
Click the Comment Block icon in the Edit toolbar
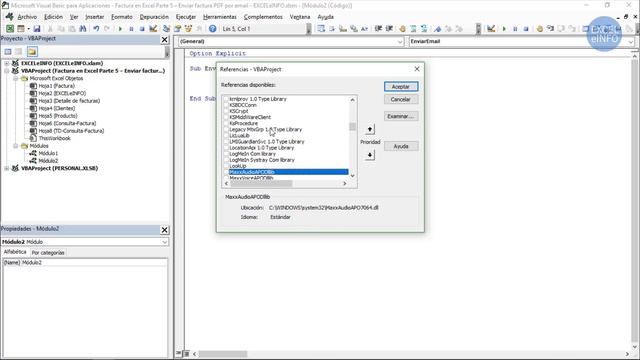[x=413, y=29]
